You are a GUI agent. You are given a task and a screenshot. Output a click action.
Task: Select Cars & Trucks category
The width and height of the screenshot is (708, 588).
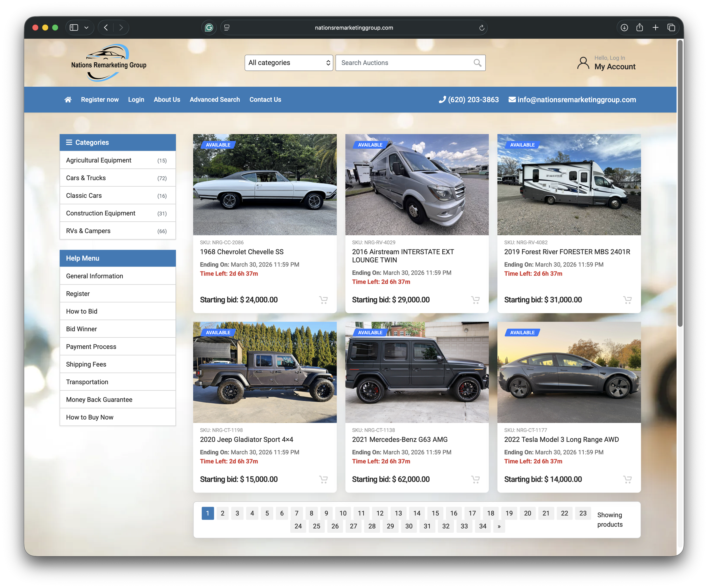pyautogui.click(x=118, y=178)
